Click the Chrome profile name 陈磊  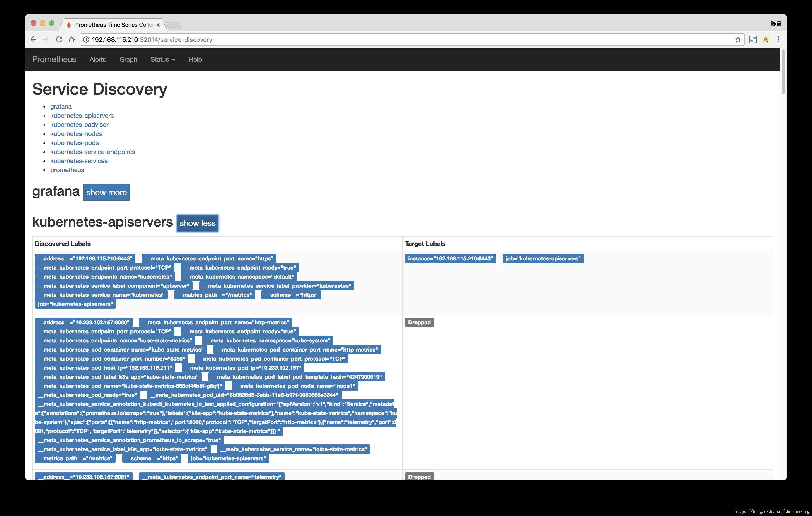776,24
